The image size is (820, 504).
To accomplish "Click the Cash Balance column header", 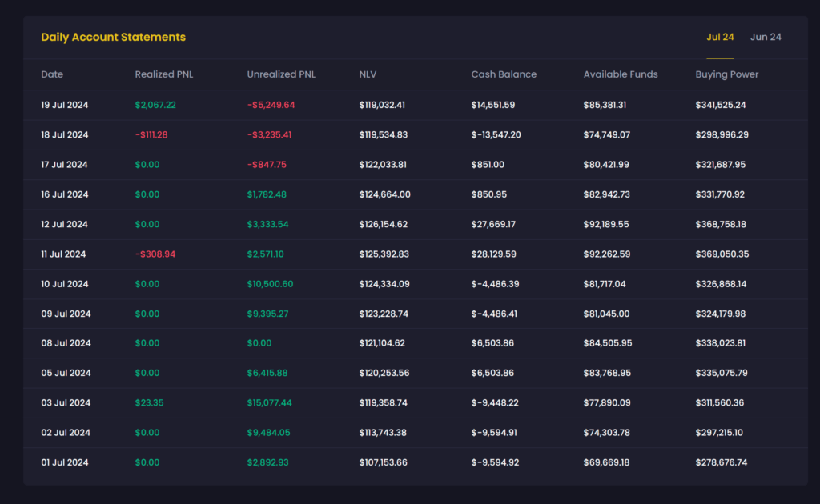I will (504, 74).
